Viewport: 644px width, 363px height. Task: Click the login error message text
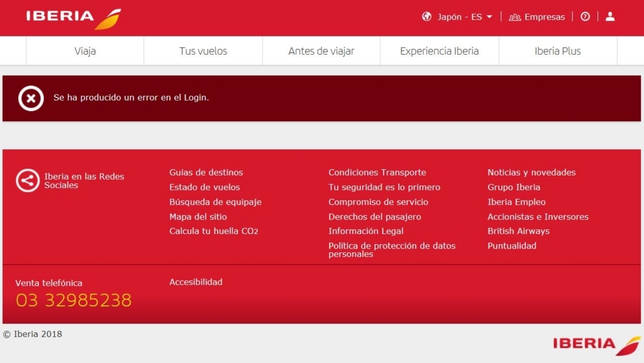point(131,98)
